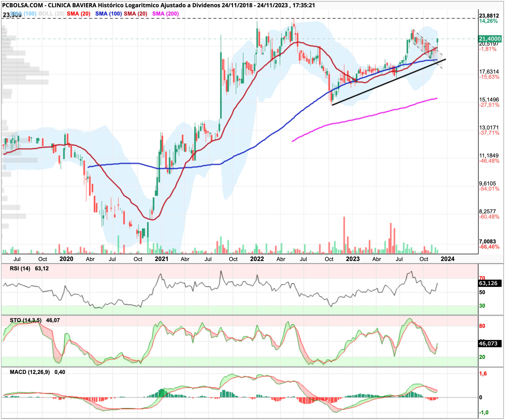Screen dimensions: 505x420
Task: Click the -60,48% percentage label
Action: [x=489, y=217]
